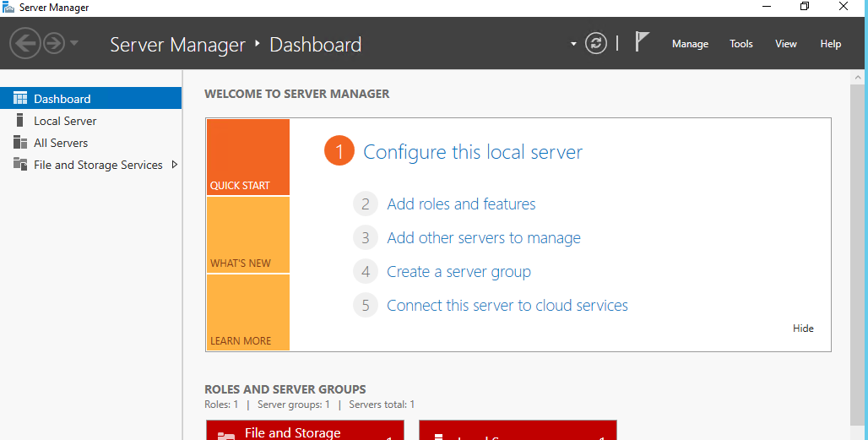
Task: Select Dashboard in the left pane
Action: tap(91, 99)
